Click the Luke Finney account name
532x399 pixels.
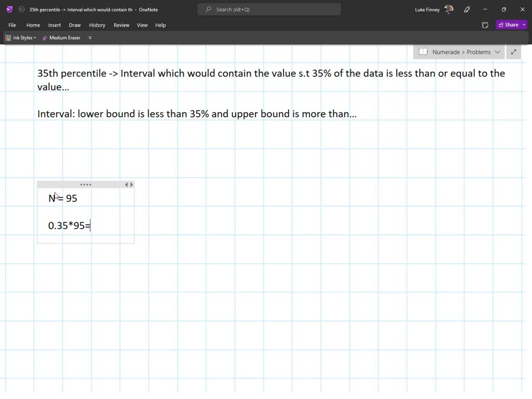[427, 9]
